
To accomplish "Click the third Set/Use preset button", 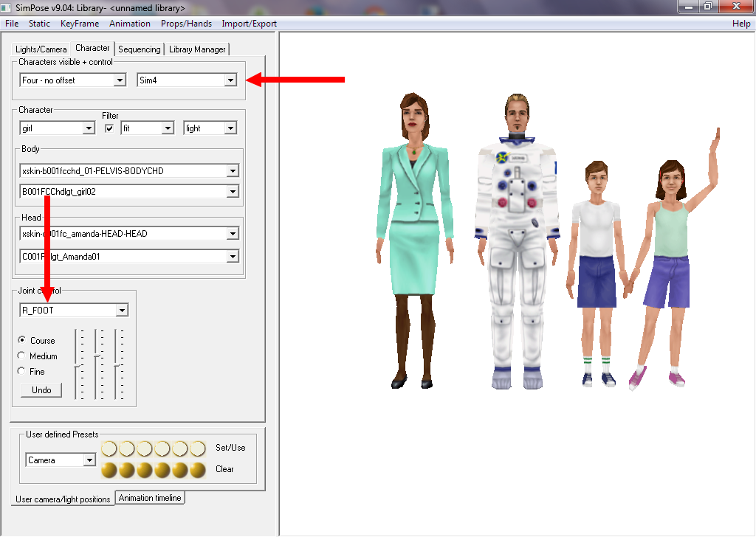I will (x=145, y=448).
